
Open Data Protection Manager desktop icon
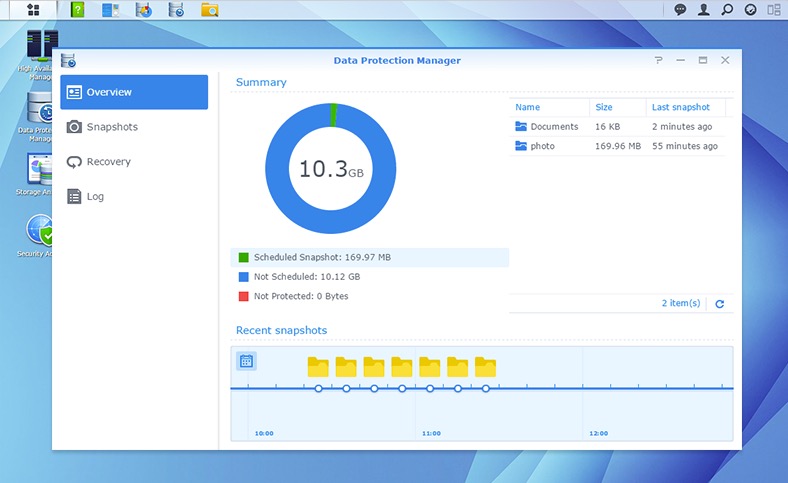coord(38,117)
